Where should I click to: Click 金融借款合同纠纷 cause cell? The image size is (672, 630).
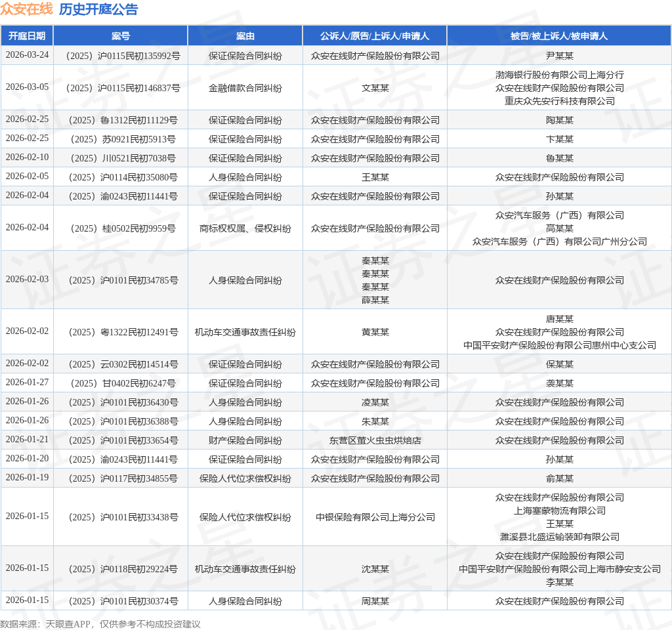245,88
